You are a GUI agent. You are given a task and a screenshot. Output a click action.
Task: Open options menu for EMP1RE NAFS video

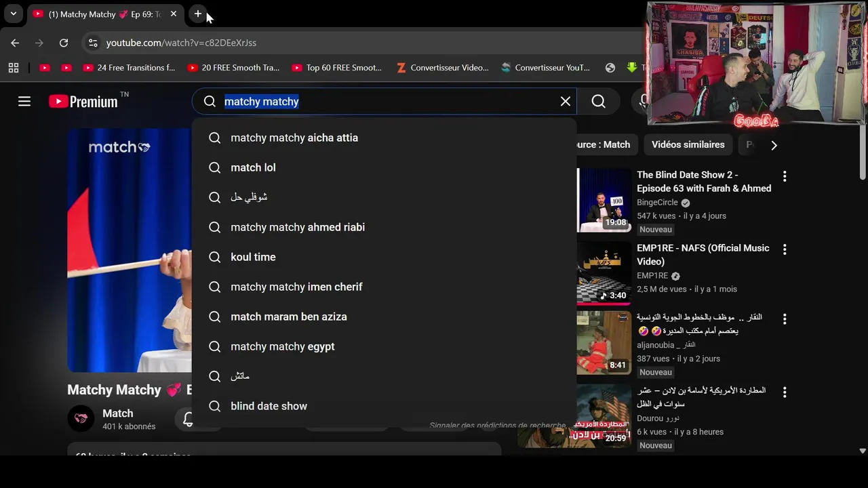coord(785,249)
